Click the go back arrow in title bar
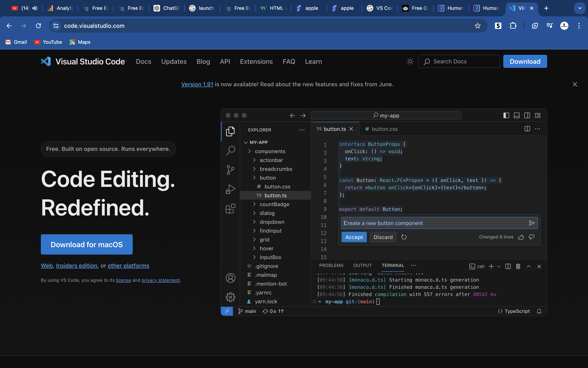The width and height of the screenshot is (588, 368). click(293, 116)
